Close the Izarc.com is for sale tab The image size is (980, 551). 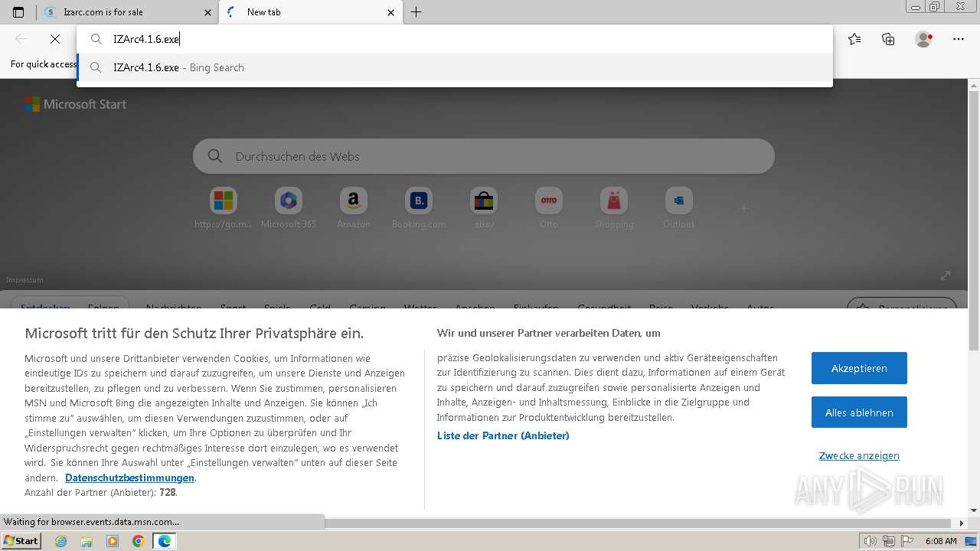[x=207, y=12]
